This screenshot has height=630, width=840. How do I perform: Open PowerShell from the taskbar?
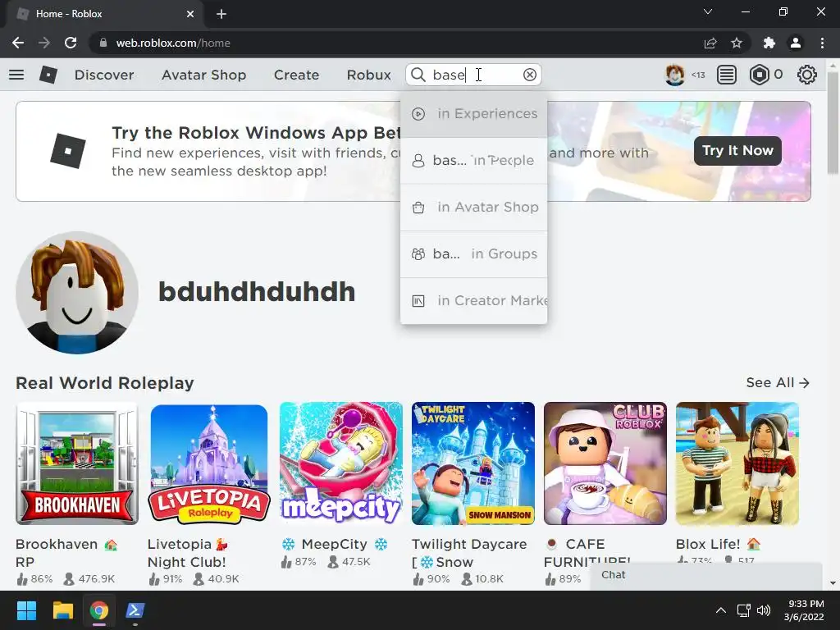[x=135, y=610]
